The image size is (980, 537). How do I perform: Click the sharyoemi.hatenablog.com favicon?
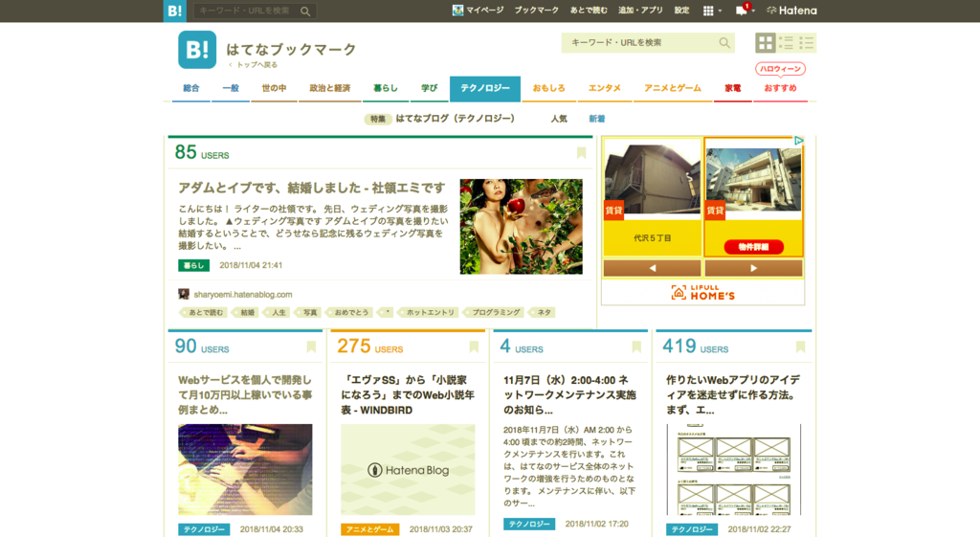tap(184, 294)
